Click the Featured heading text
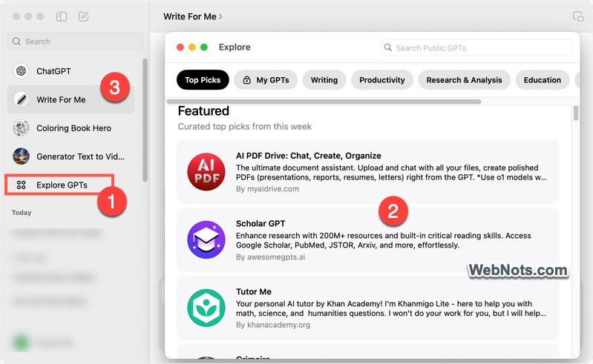Screen dimensions: 593x364 click(203, 111)
